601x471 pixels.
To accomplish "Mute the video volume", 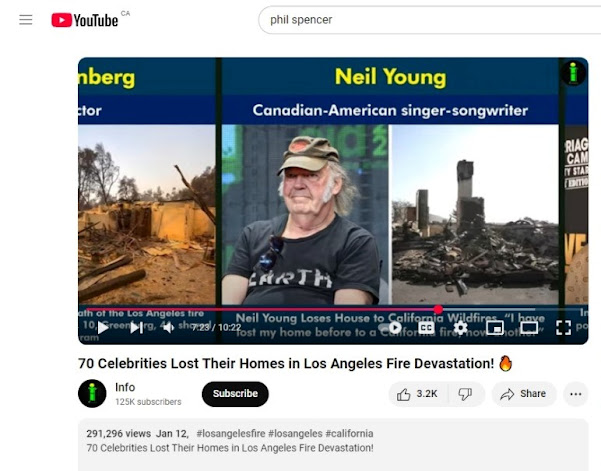I will click(x=169, y=328).
